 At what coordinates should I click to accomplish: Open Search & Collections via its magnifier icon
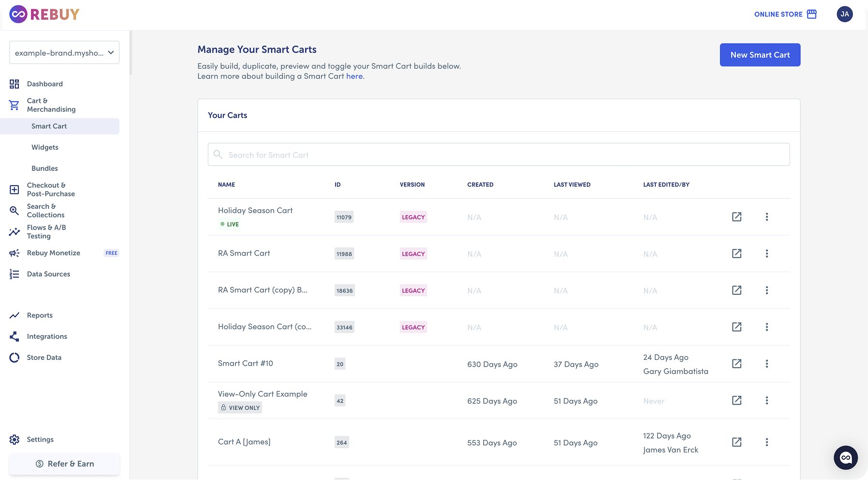click(x=14, y=210)
